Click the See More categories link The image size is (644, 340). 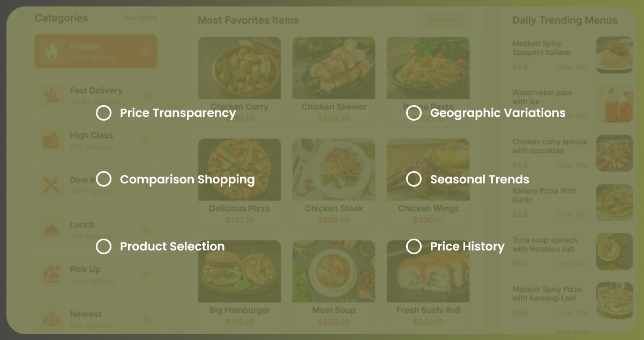tap(140, 18)
